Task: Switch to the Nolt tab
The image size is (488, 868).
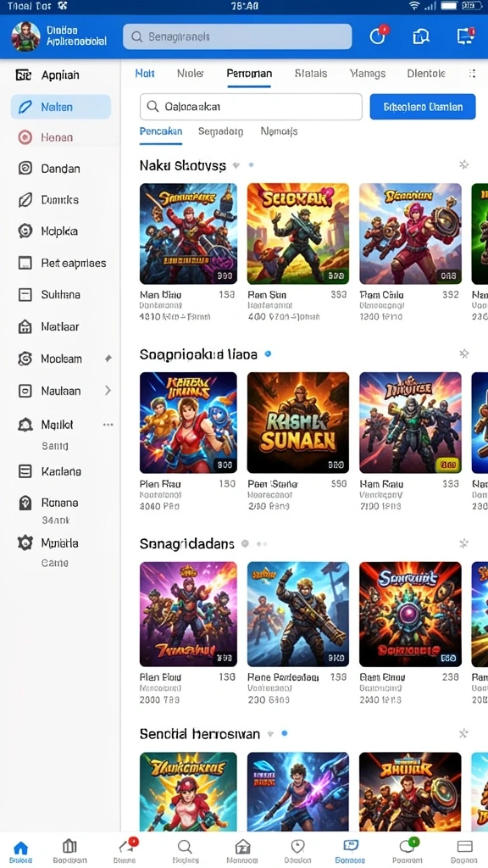Action: click(145, 73)
